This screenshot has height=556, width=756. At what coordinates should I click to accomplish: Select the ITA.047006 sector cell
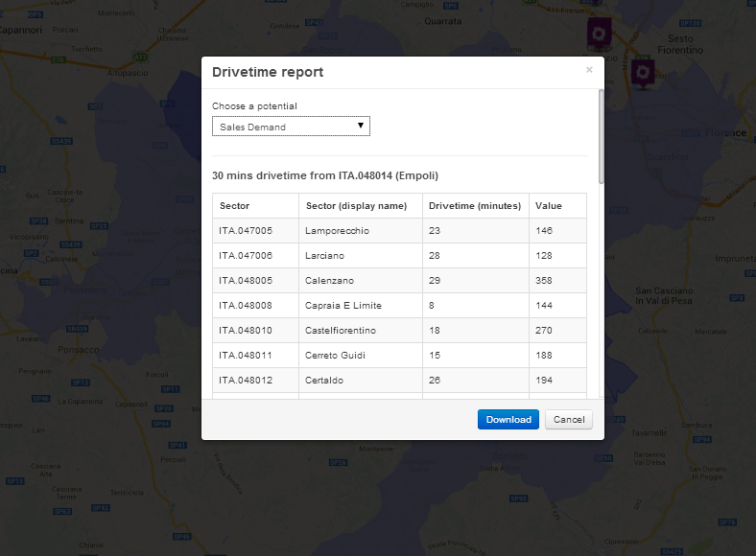click(255, 256)
